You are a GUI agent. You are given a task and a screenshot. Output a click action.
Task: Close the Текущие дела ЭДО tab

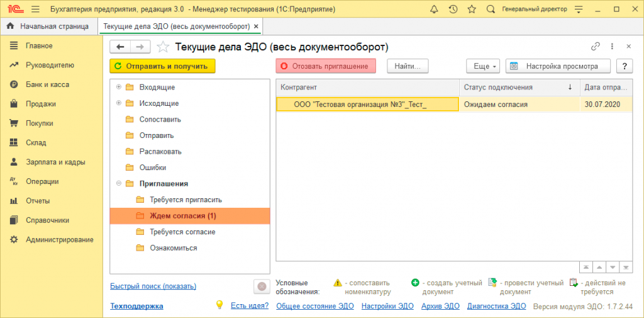click(x=257, y=26)
